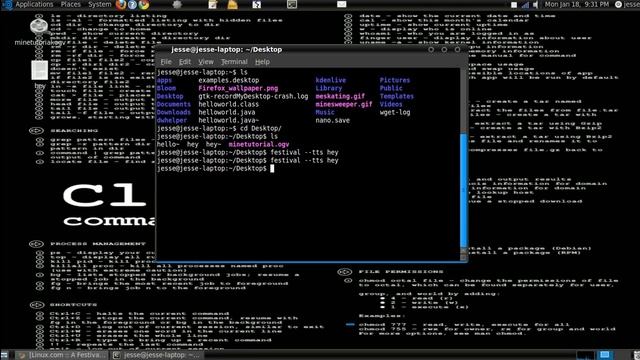The height and width of the screenshot is (360, 640).
Task: Open the jesse user session menu
Action: tap(627, 4)
